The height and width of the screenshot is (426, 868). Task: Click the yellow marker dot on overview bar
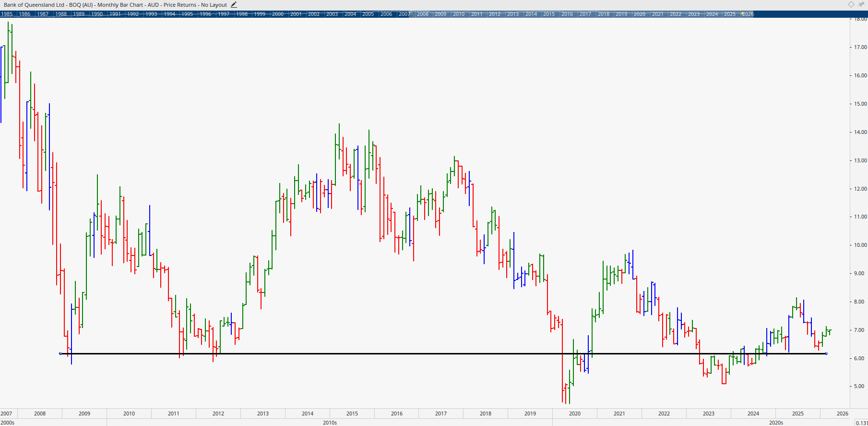click(742, 14)
